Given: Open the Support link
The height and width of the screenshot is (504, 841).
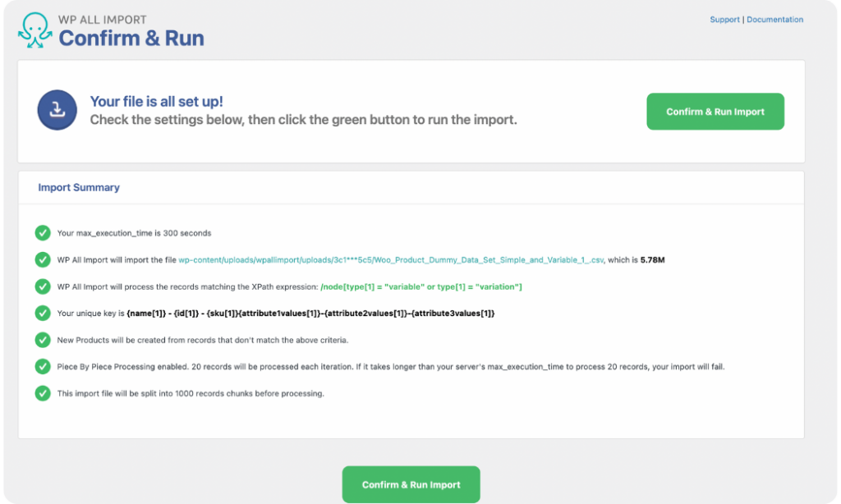Looking at the screenshot, I should (724, 20).
